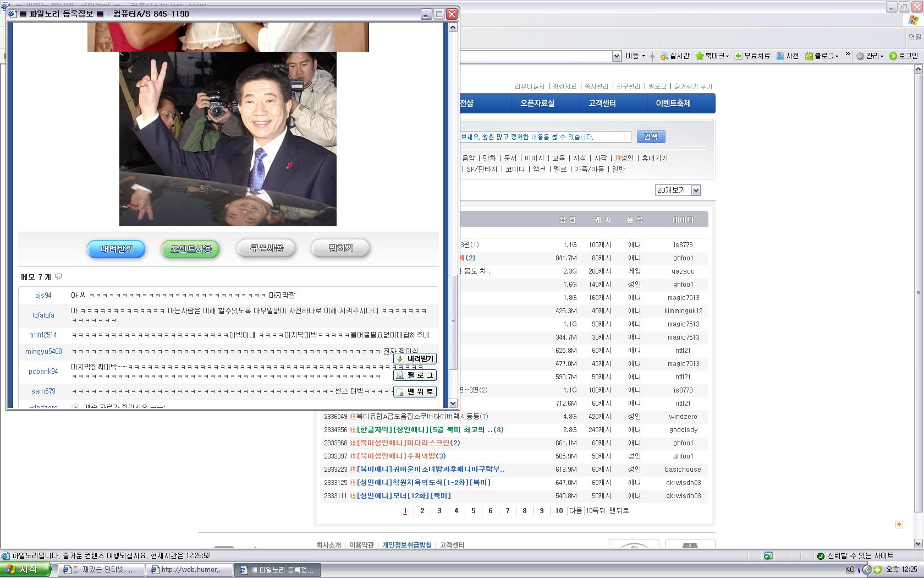Click the floating 필로그 side button

click(415, 375)
